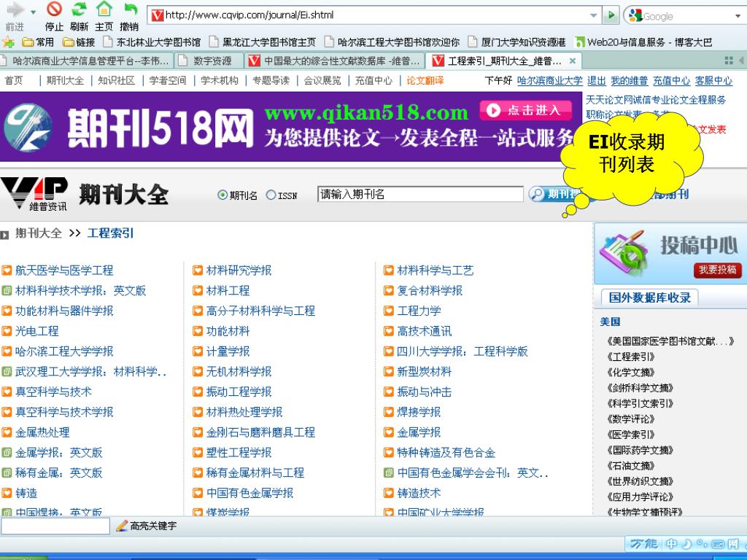The height and width of the screenshot is (560, 747).
Task: Click the icon beside 材料研究学报
Action: click(x=198, y=271)
